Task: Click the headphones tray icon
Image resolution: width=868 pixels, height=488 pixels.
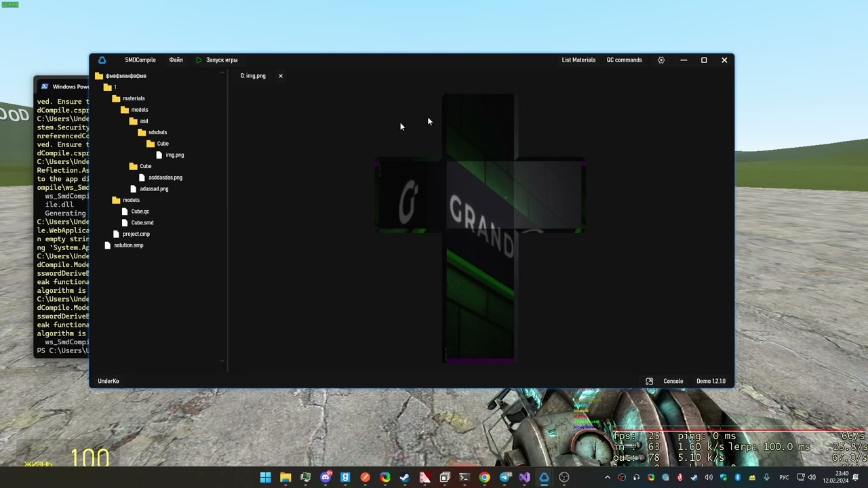Action: [x=636, y=477]
